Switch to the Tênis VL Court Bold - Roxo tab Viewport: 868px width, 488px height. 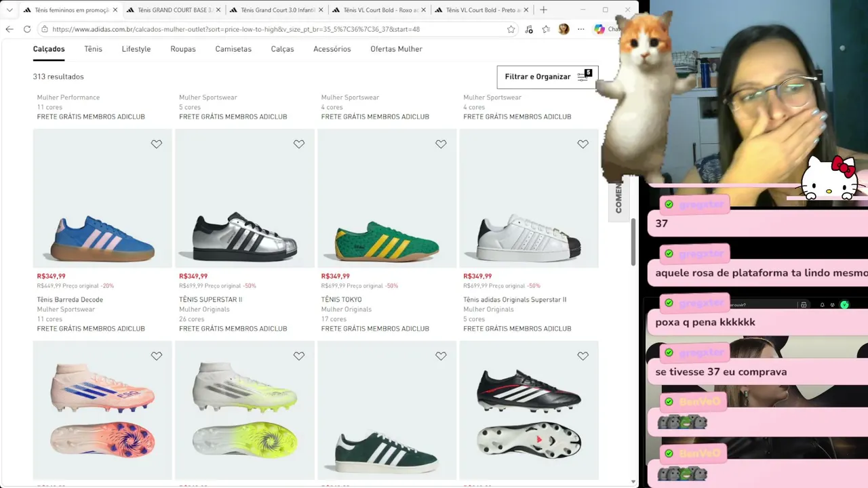coord(379,10)
